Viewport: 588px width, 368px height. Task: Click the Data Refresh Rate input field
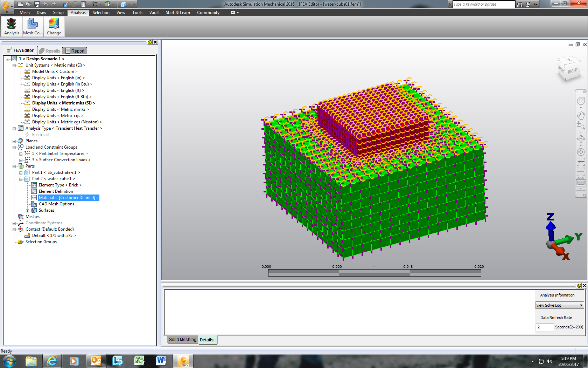(x=544, y=327)
